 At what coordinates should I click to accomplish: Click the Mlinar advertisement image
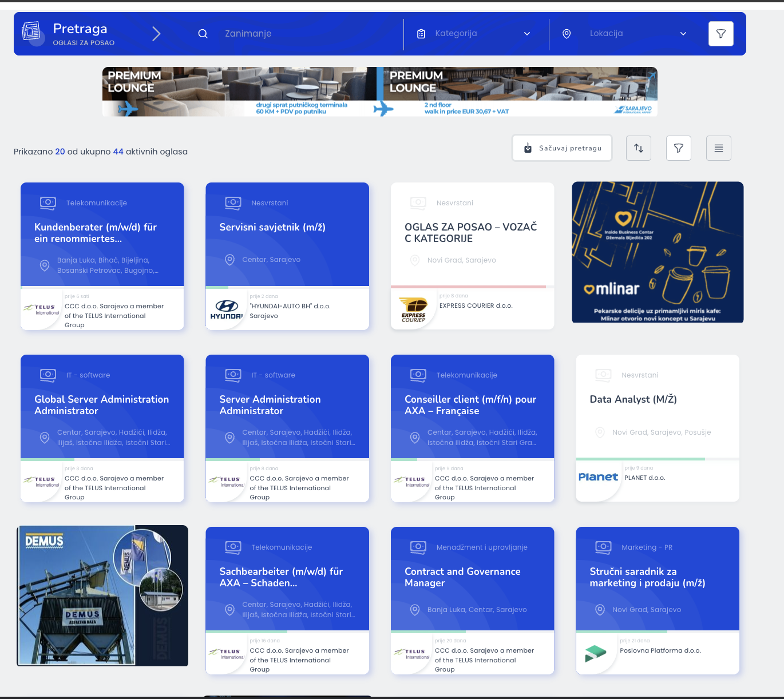tap(658, 252)
